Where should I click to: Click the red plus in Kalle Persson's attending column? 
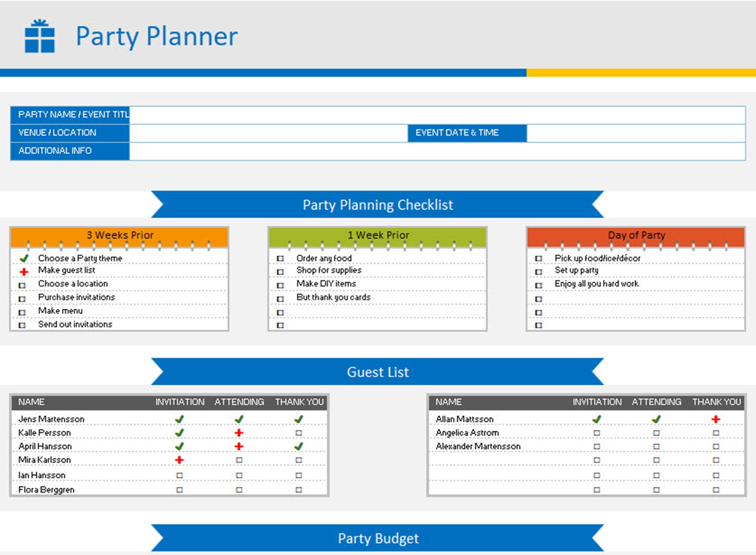(x=239, y=432)
